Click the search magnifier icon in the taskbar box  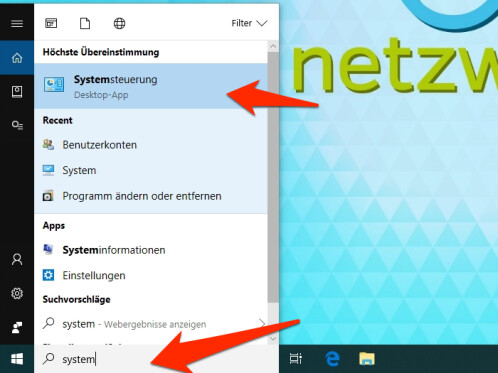(49, 359)
